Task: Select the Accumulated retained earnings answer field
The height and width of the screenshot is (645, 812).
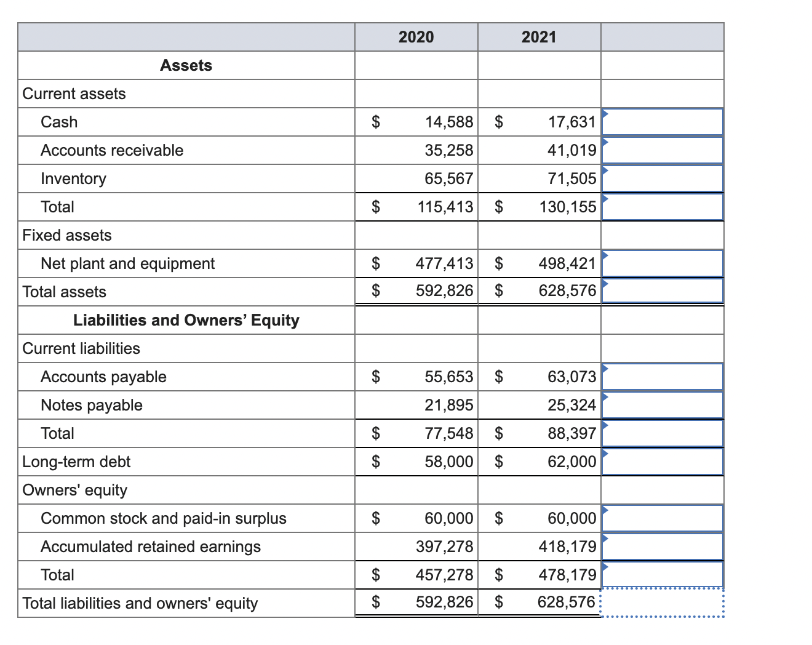Action: click(663, 547)
